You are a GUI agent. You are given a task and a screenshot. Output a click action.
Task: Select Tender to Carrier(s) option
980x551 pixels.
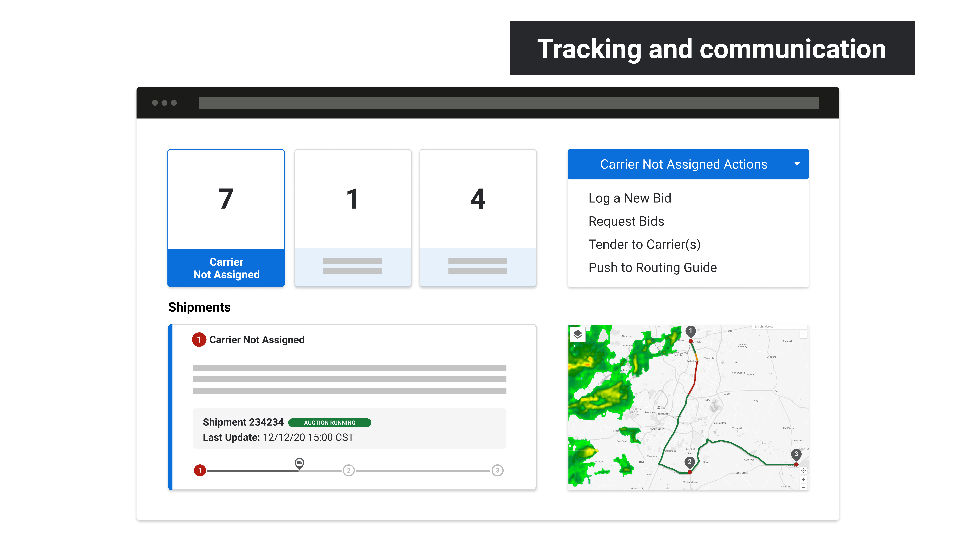pos(644,244)
